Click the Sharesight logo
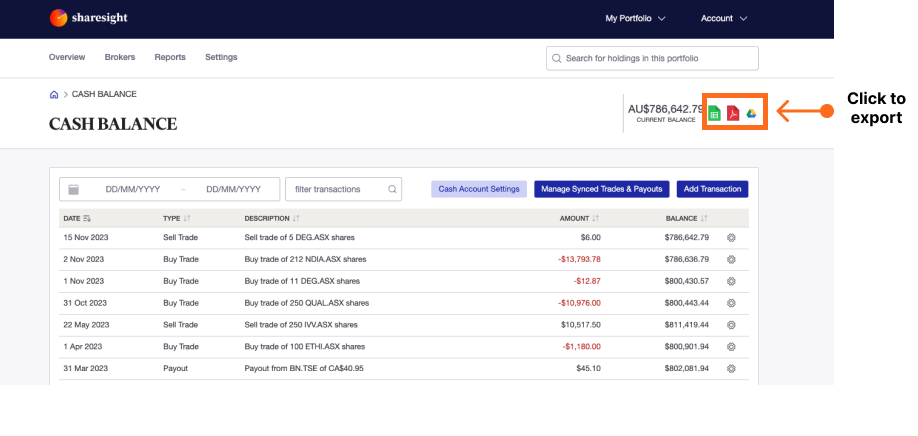Viewport: 918px width, 436px height. coord(88,18)
